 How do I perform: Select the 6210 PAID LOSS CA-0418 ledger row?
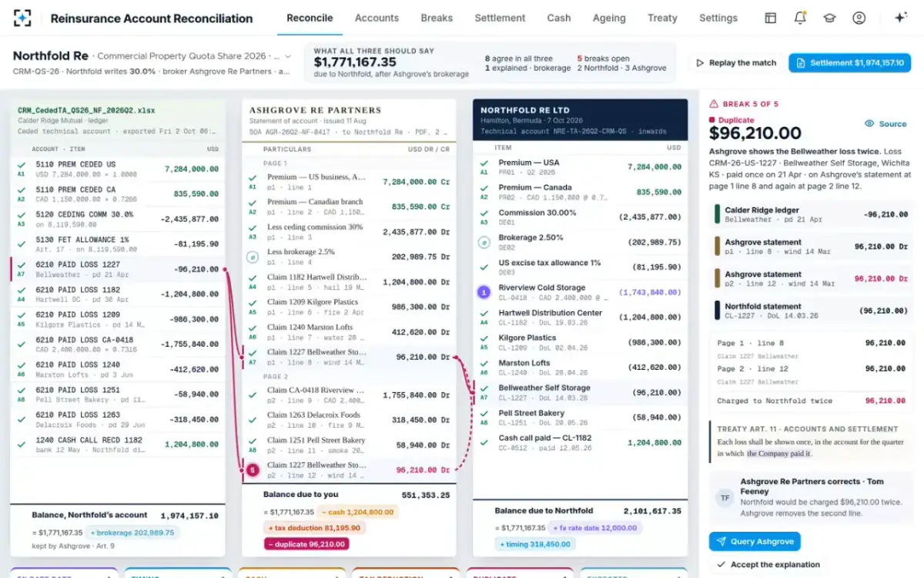118,344
